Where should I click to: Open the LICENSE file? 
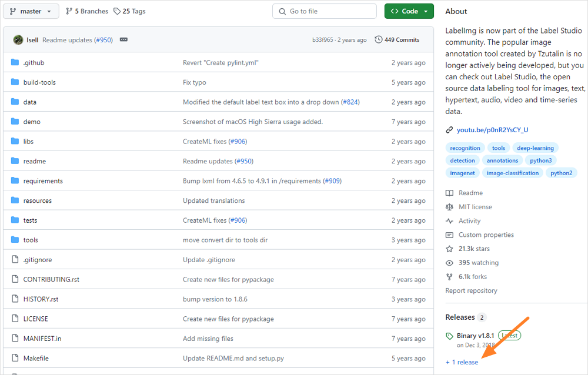tap(36, 319)
